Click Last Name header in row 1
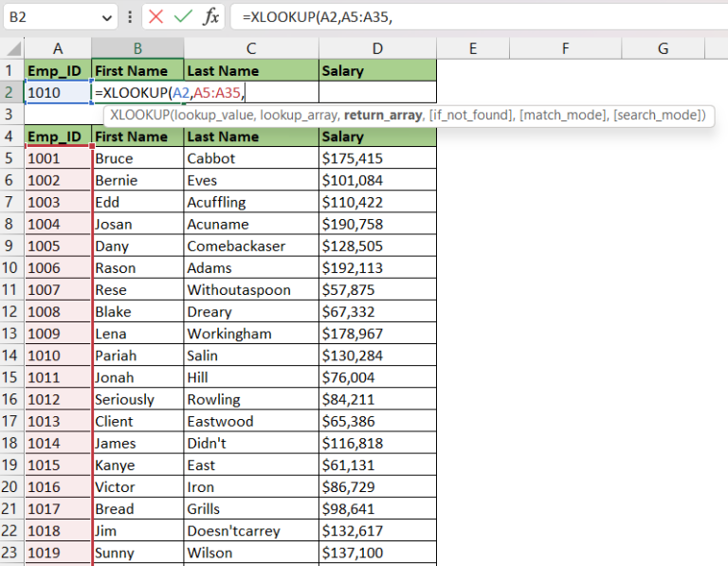The image size is (728, 566). [251, 70]
